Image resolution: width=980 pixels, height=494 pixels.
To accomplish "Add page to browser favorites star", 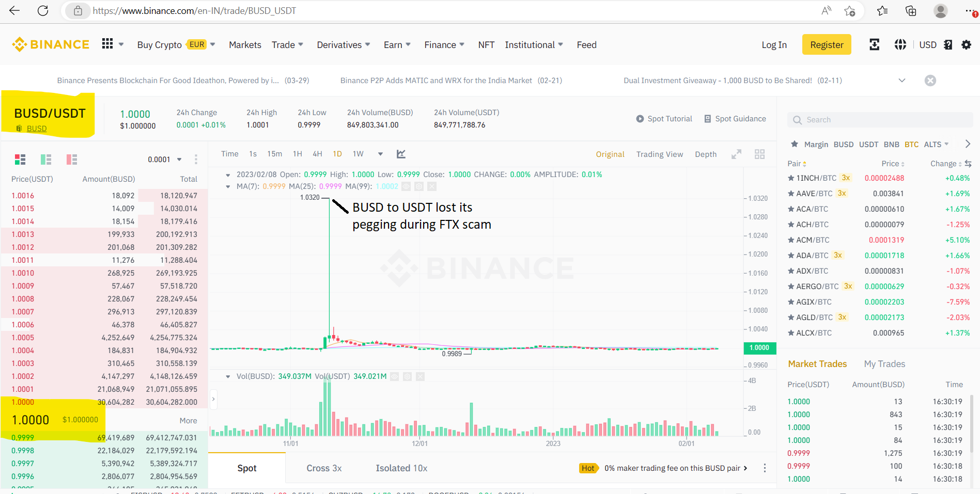I will click(x=850, y=11).
